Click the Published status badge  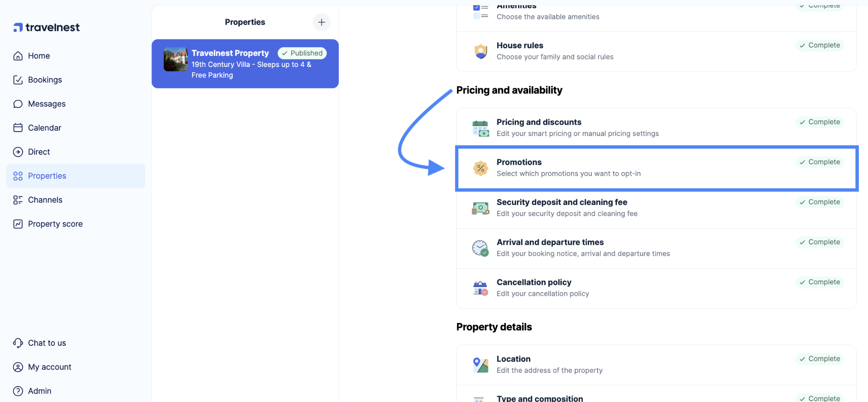302,53
